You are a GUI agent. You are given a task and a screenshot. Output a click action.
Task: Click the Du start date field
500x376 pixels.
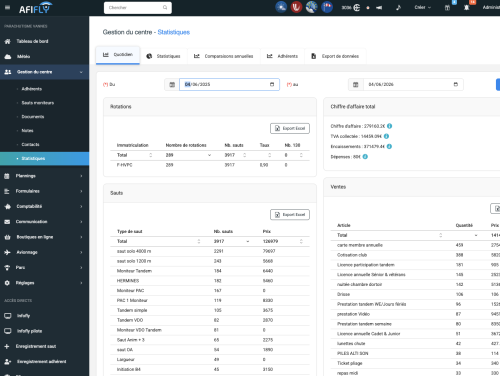[x=229, y=84]
